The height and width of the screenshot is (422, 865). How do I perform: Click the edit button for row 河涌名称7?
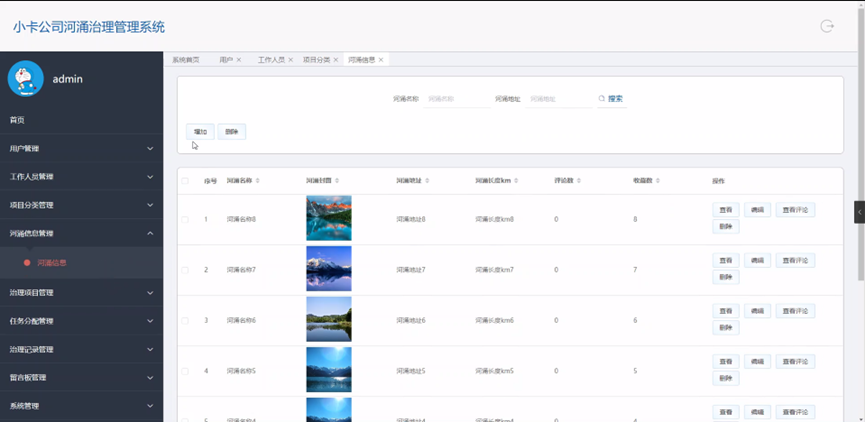point(757,260)
